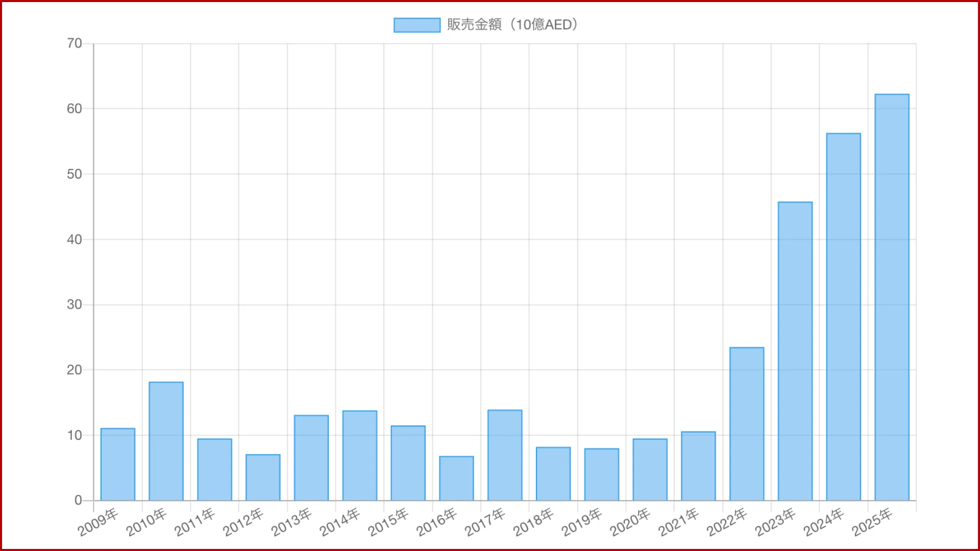
Task: Click the 2017年 bar
Action: click(505, 455)
